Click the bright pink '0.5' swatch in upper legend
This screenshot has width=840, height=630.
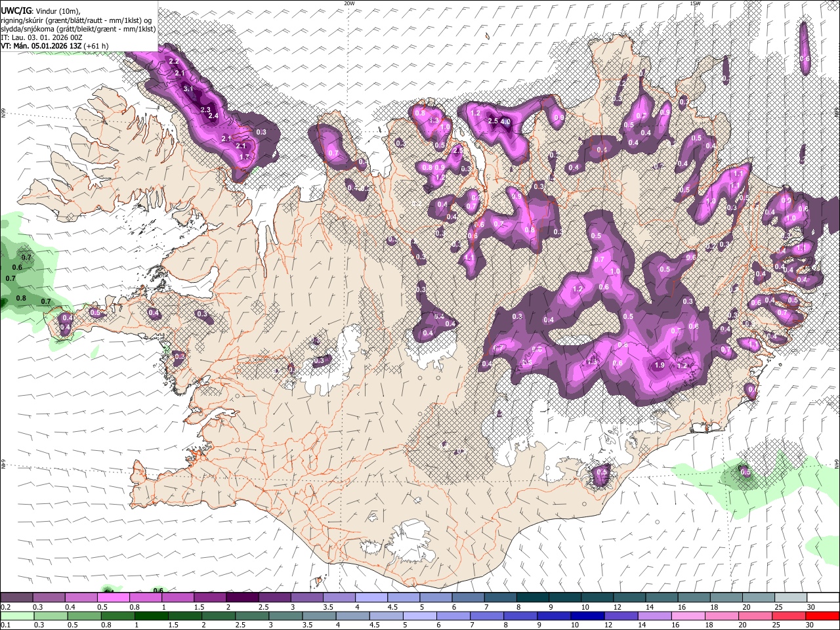tap(113, 598)
